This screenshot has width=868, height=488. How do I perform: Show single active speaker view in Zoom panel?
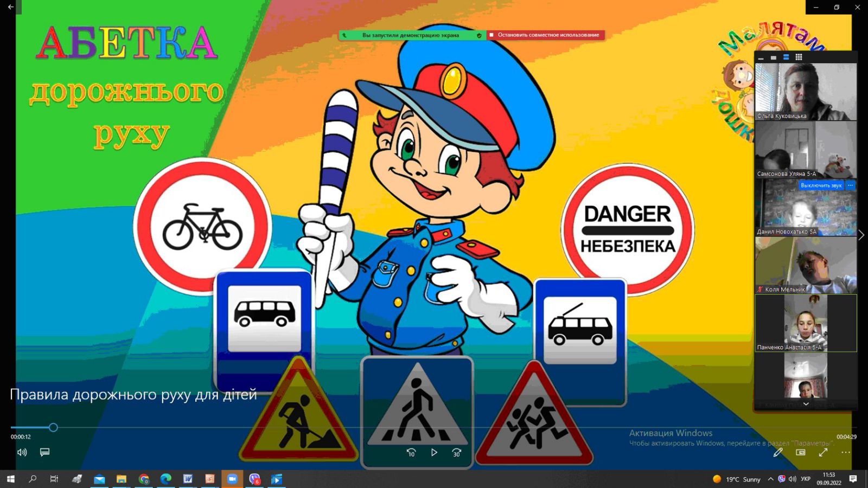774,57
